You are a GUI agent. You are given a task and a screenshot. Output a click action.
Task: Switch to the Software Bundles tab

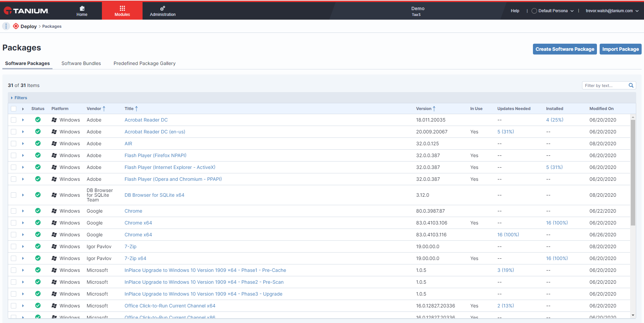point(81,63)
